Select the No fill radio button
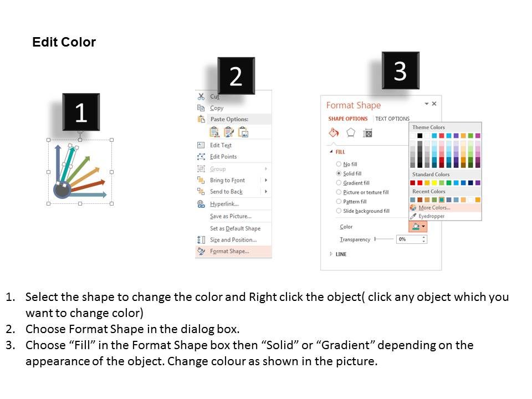Viewport: 532px width, 399px height. [x=339, y=164]
